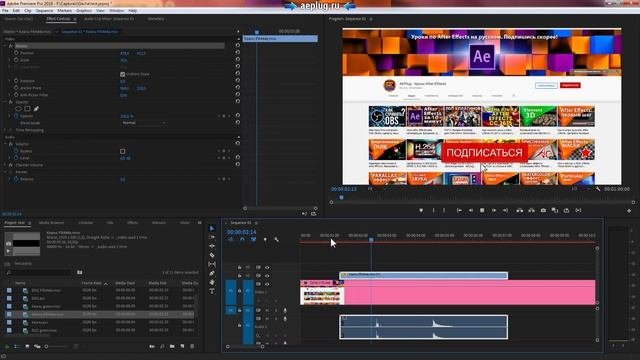Select the Pen tool in timeline toolbox
This screenshot has height=360, width=640.
[212, 273]
